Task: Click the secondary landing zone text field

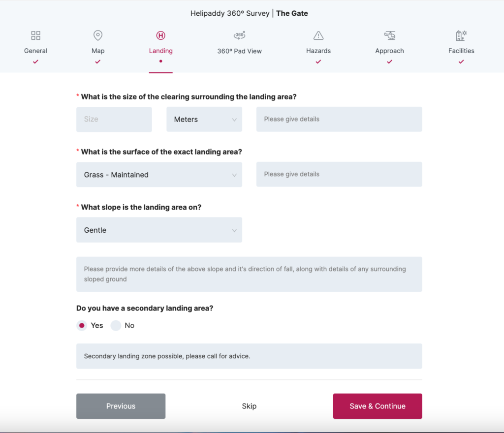Action: [249, 356]
